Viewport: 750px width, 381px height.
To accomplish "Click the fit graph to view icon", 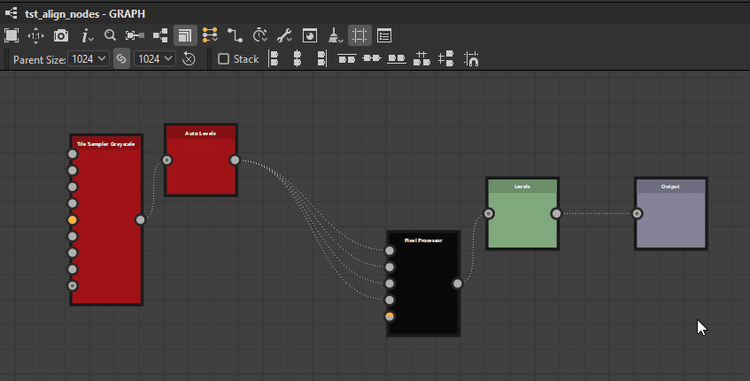I will coord(11,35).
